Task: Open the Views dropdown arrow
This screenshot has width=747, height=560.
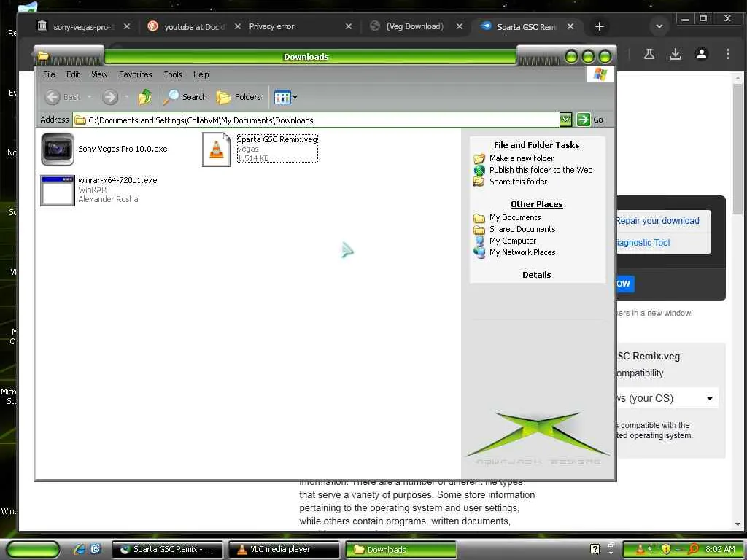Action: pos(295,97)
